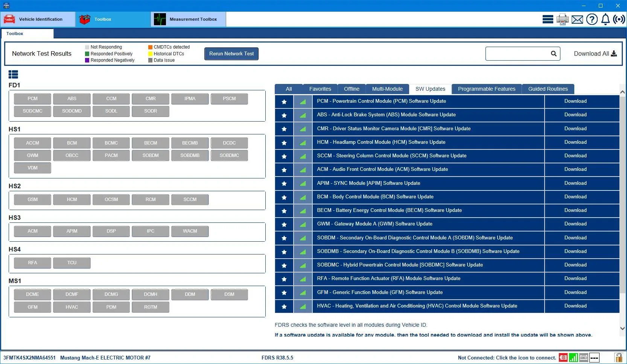Click the magnifier search icon
This screenshot has width=627, height=364.
554,54
